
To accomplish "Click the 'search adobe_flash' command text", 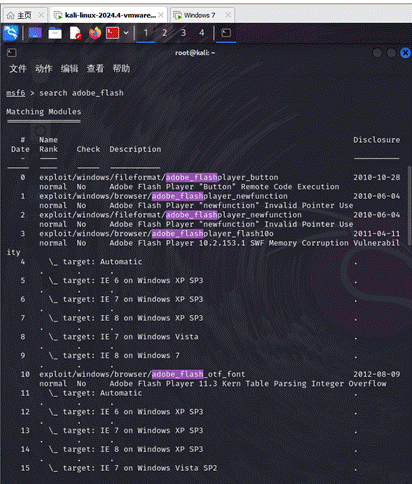I will coord(81,93).
